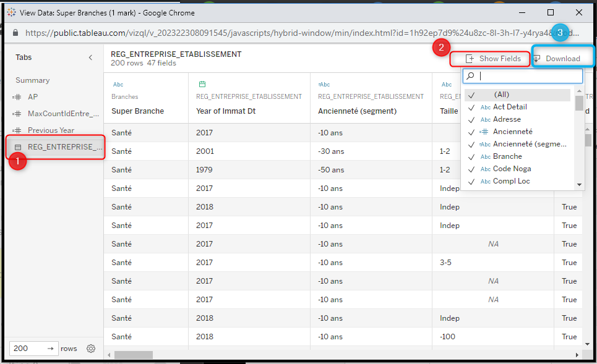Uncheck the Compl Loc field

pyautogui.click(x=471, y=182)
